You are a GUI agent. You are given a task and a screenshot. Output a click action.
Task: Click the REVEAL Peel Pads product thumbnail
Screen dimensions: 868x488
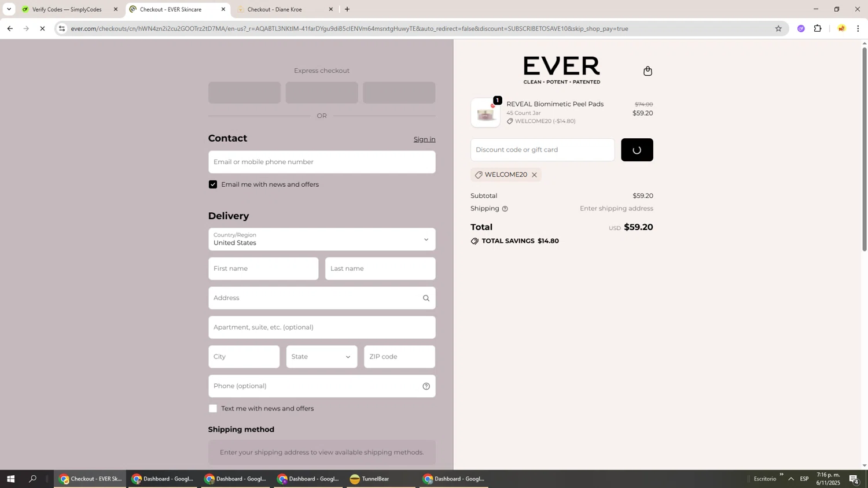(x=486, y=112)
